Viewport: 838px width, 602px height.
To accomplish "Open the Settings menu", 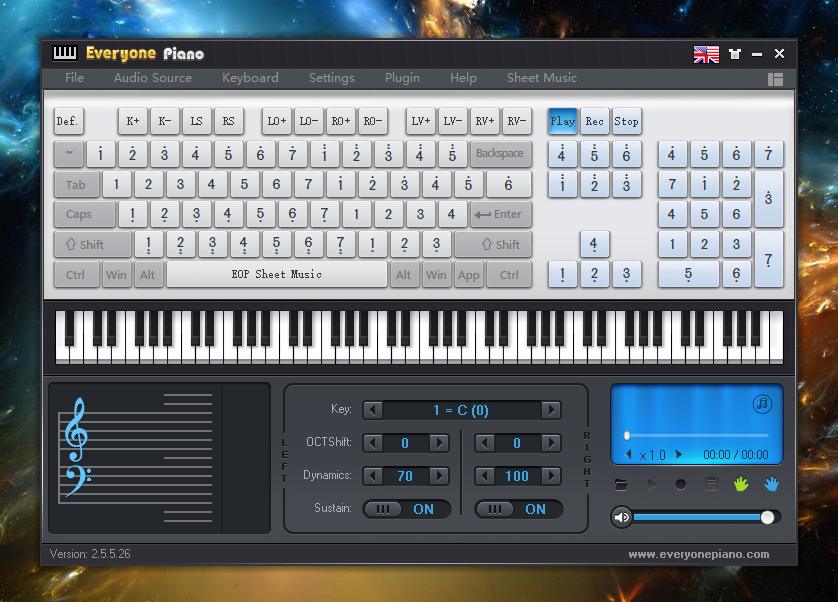I will coord(332,78).
